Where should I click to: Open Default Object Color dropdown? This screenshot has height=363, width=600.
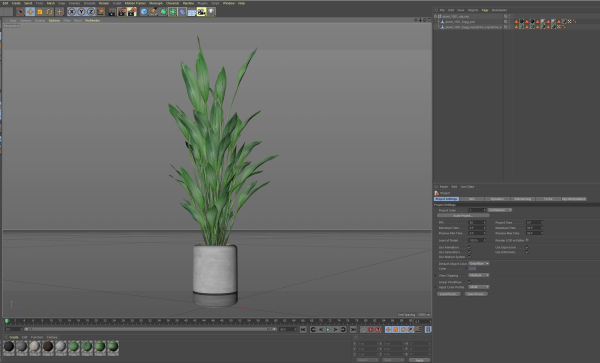coord(479,264)
